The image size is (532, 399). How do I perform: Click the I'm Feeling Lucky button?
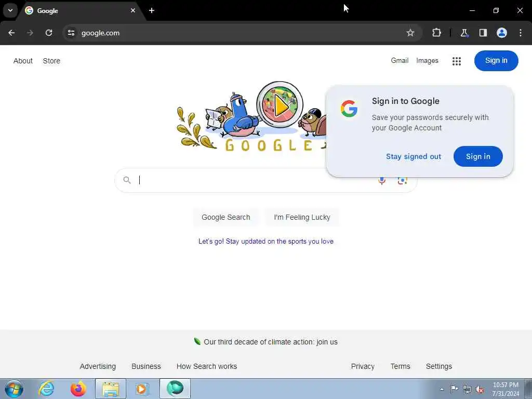coord(302,217)
